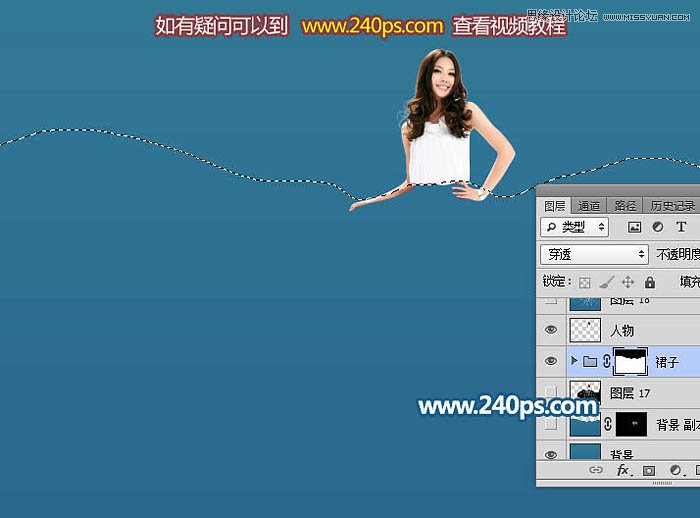Toggle lock transparent pixels checkbox icon
The image size is (700, 518).
point(586,283)
